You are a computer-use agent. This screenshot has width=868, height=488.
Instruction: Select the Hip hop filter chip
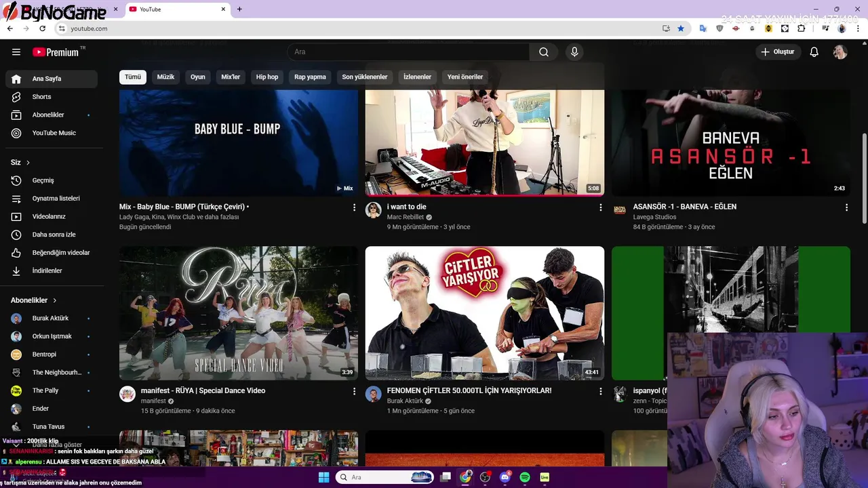267,77
